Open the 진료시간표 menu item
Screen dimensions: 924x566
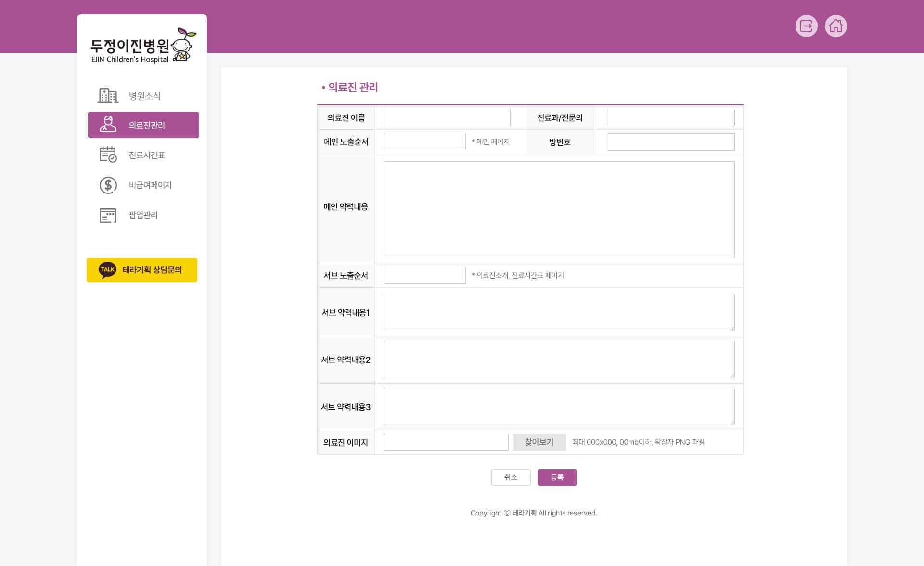[147, 155]
